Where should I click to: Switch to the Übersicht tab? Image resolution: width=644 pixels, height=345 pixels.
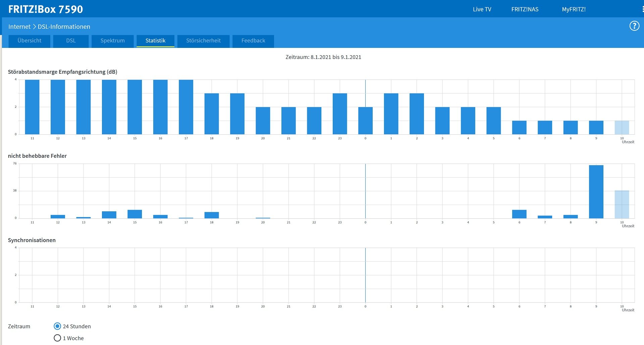coord(30,41)
